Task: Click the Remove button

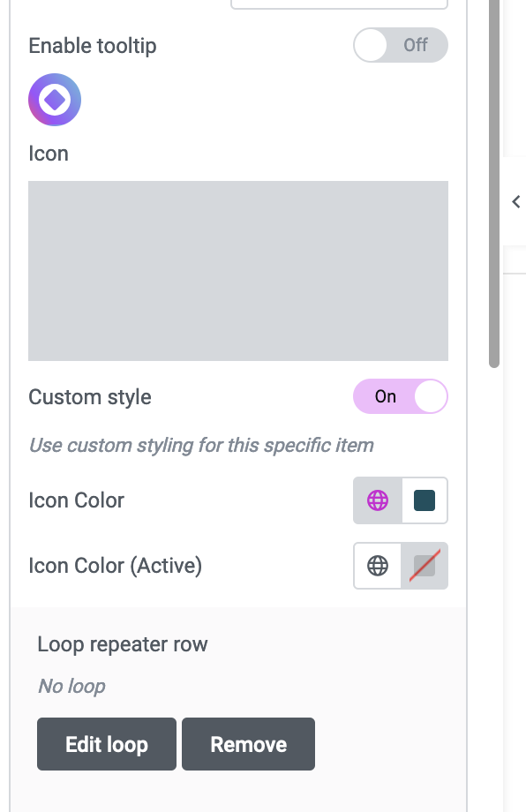Action: coord(249,744)
